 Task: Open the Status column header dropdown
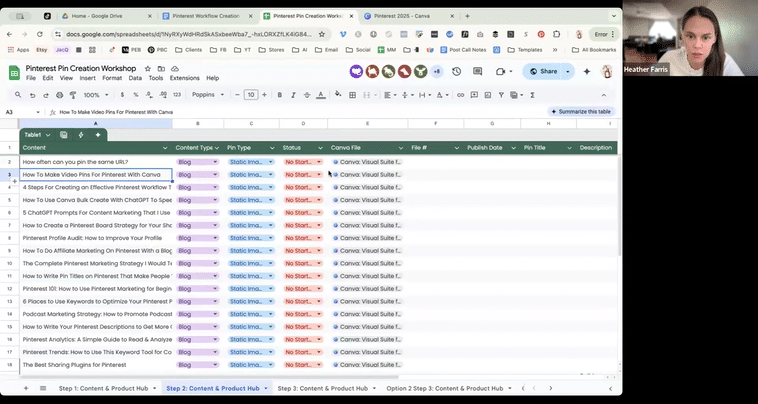pyautogui.click(x=320, y=148)
